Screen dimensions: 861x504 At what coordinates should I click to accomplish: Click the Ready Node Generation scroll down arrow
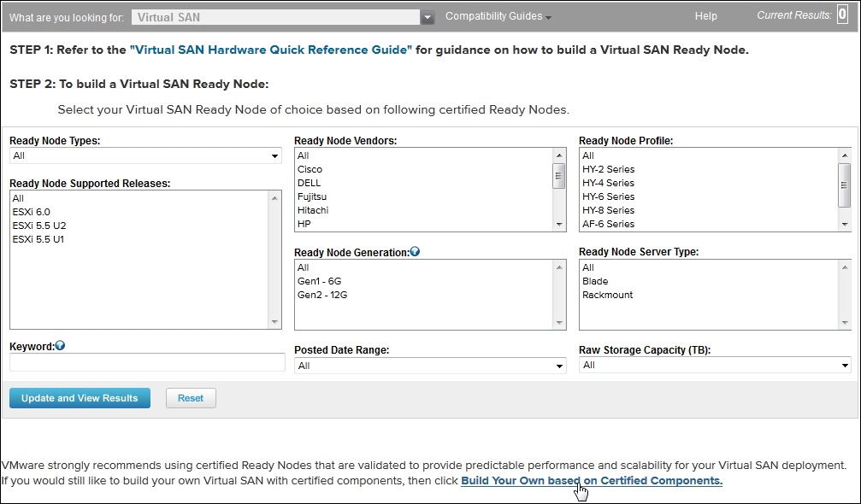coord(559,322)
